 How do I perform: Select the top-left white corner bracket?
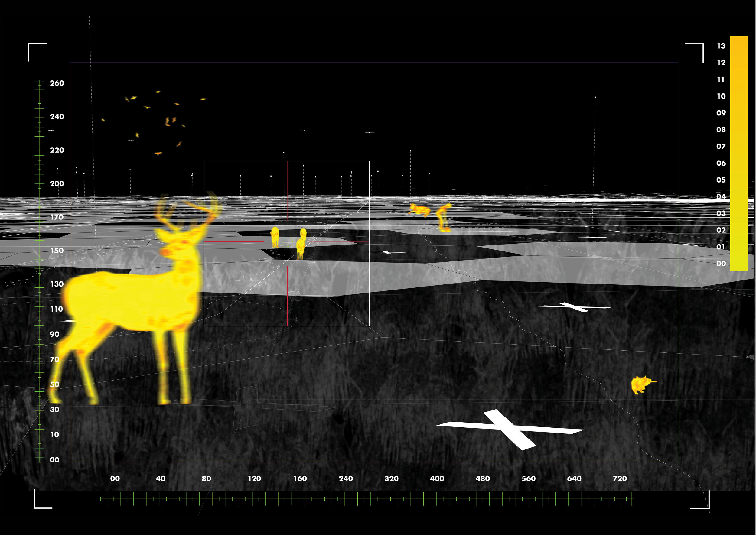pos(37,52)
